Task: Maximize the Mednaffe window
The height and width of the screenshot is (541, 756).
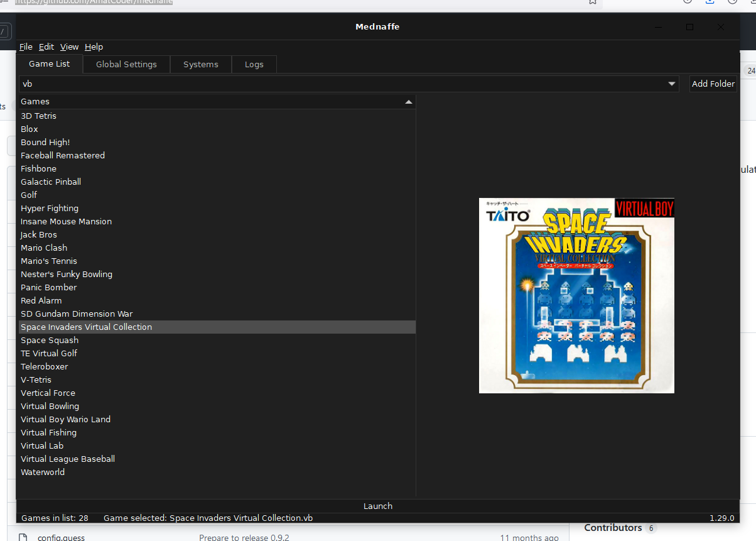Action: point(689,27)
